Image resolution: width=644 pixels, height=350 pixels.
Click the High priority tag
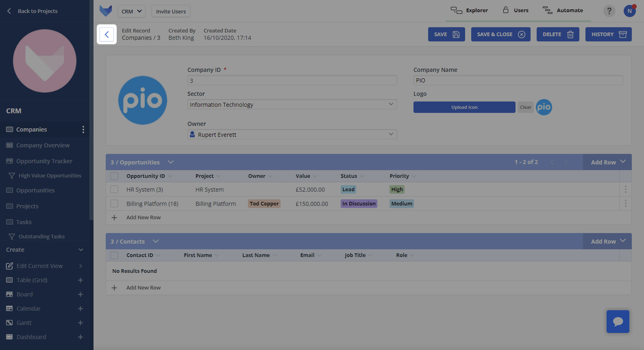pyautogui.click(x=397, y=190)
